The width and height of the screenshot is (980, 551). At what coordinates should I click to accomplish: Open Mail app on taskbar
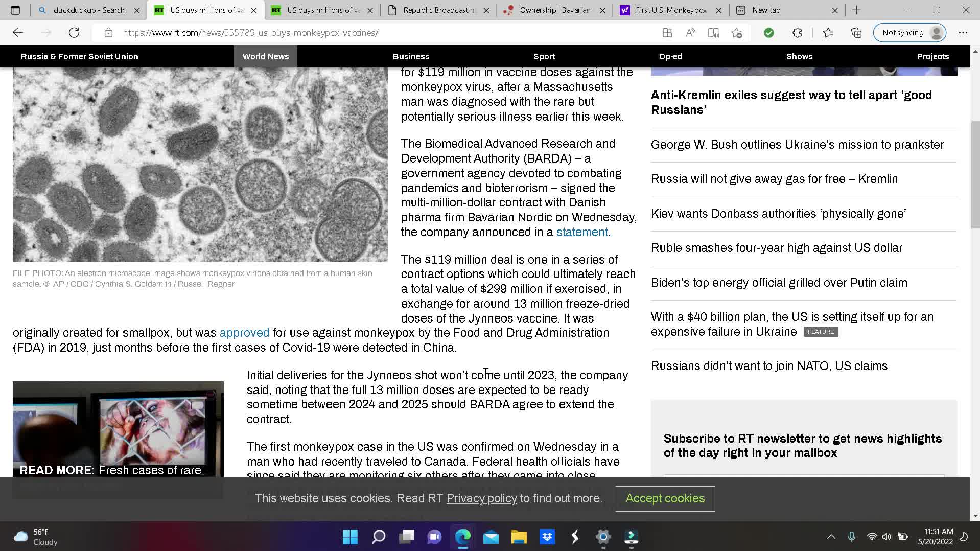pyautogui.click(x=491, y=537)
